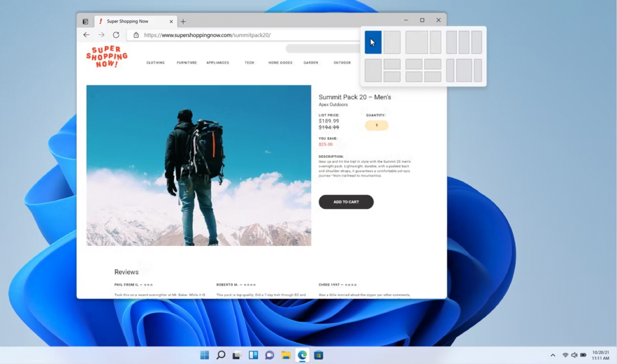Click the workspace icon left of the tabs
The width and height of the screenshot is (617, 364).
[85, 20]
